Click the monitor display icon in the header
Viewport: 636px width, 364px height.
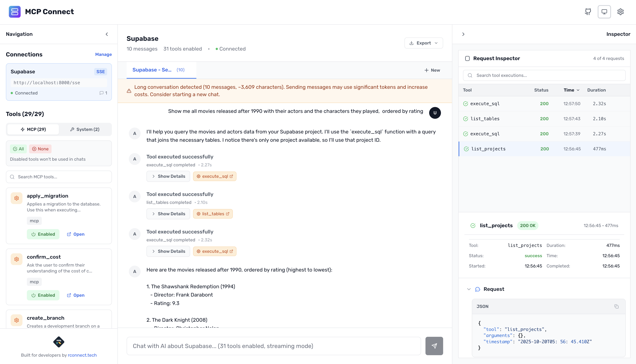point(604,12)
